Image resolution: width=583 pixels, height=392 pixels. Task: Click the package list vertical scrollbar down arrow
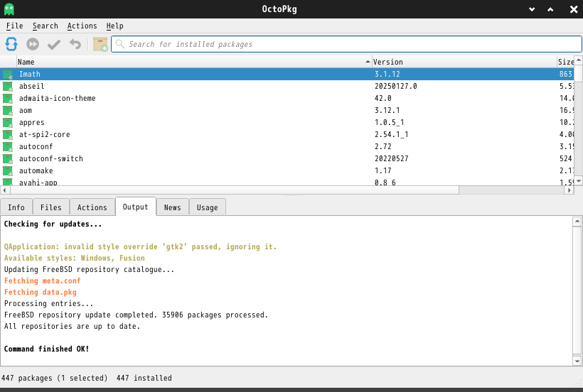click(578, 180)
